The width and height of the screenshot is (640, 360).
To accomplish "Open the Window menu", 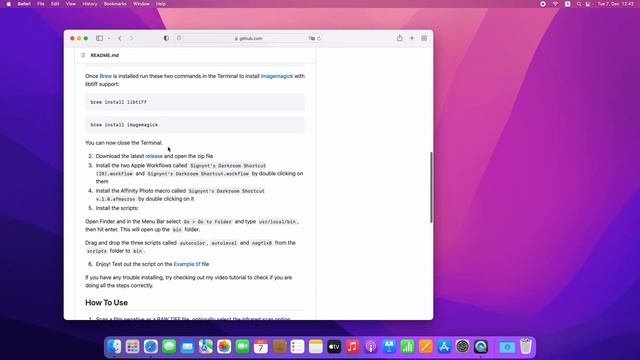I will click(x=141, y=4).
